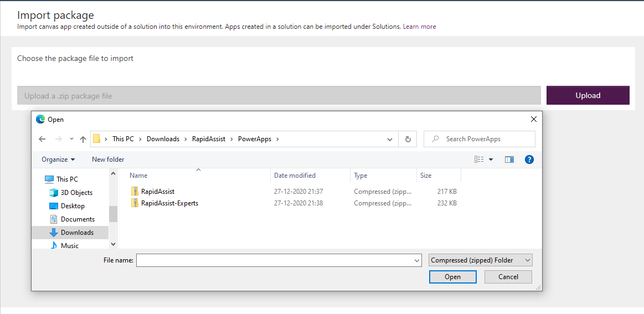Screen dimensions: 644x314
Task: Select the RapidAssist-Experts zip file
Action: coord(169,203)
